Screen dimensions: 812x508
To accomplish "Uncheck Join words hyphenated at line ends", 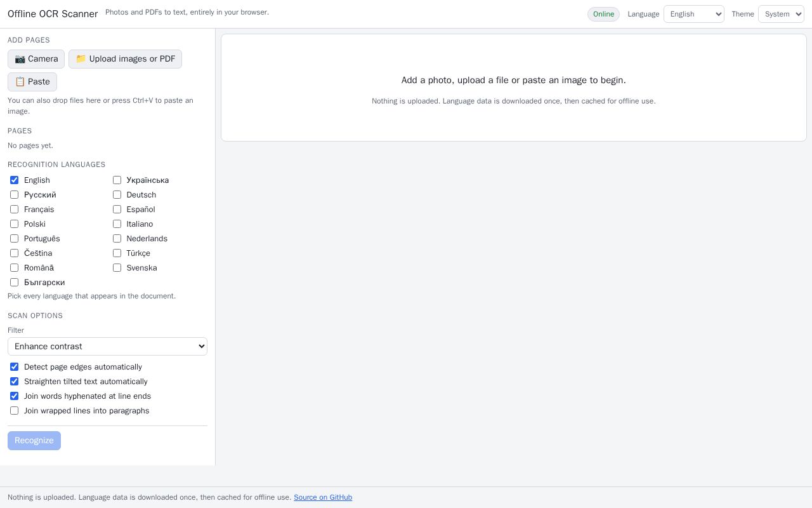I will [14, 396].
